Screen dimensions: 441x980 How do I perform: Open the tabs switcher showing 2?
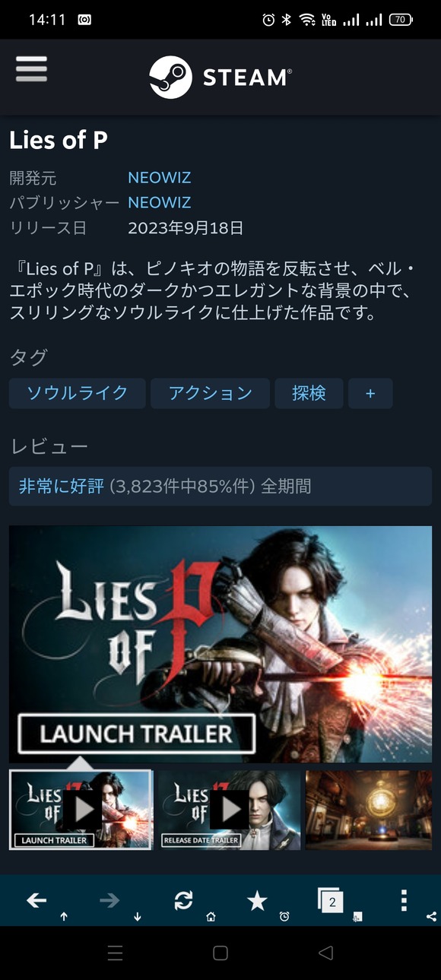click(330, 900)
